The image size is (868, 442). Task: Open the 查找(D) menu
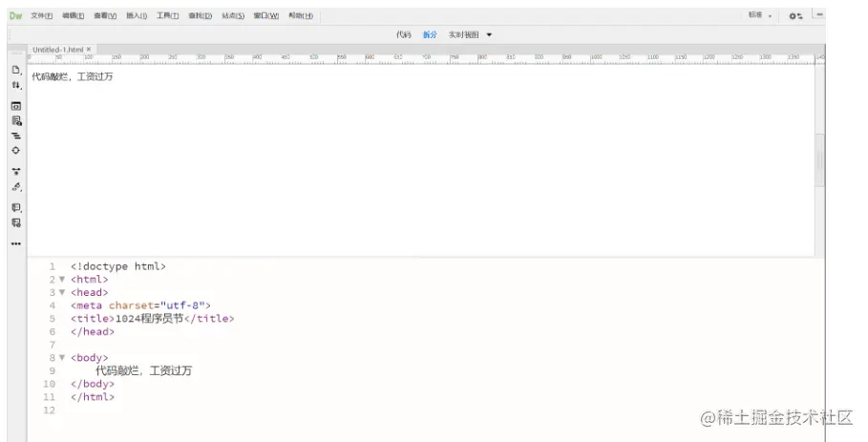[200, 16]
